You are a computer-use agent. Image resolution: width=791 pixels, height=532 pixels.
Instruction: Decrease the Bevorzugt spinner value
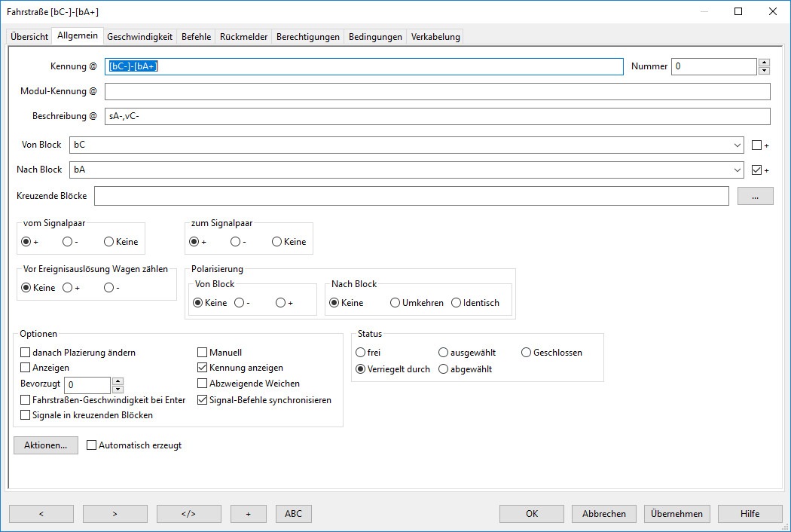pos(118,390)
